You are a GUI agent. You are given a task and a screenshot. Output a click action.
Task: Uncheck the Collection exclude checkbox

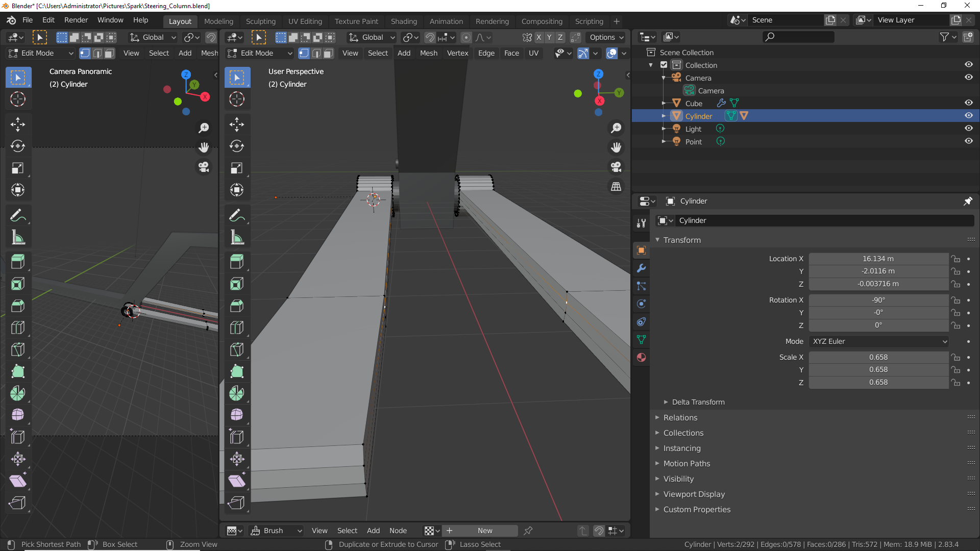click(664, 65)
